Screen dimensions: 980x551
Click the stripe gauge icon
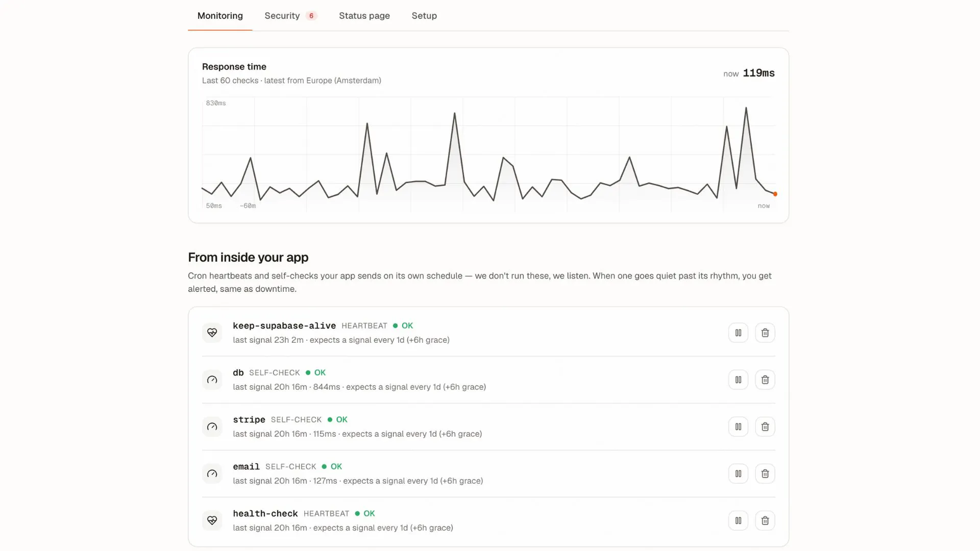pyautogui.click(x=212, y=427)
